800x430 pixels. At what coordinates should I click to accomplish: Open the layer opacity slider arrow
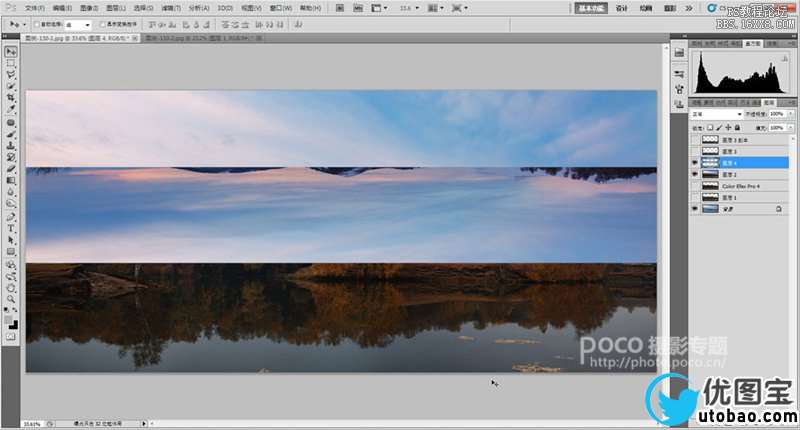791,114
